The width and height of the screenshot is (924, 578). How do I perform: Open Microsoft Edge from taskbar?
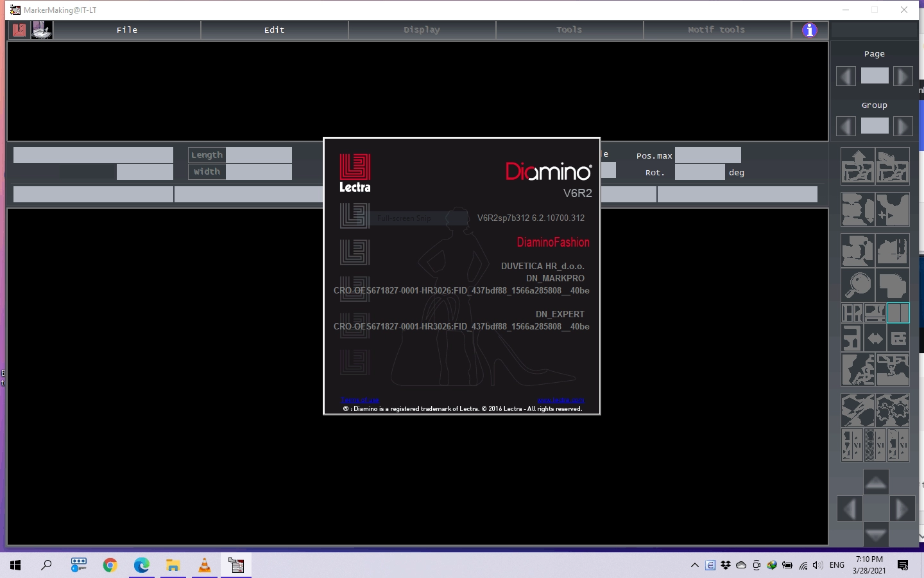click(x=141, y=565)
